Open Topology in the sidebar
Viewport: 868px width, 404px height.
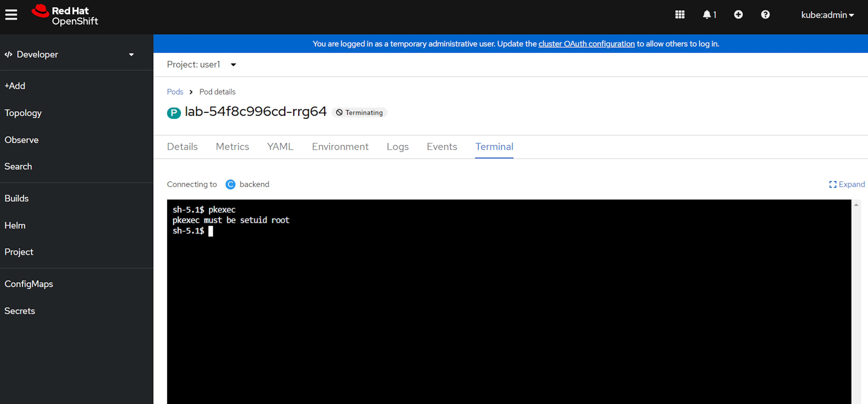tap(23, 113)
